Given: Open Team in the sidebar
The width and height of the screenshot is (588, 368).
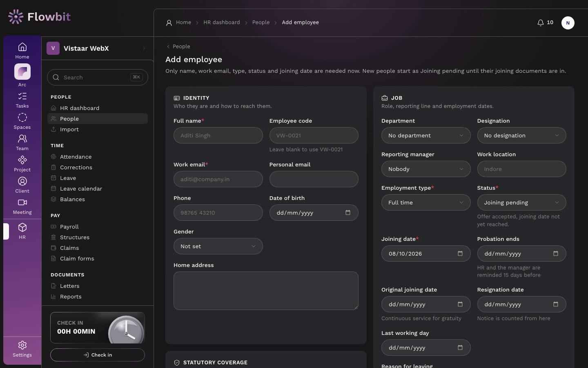Looking at the screenshot, I should coord(22,143).
